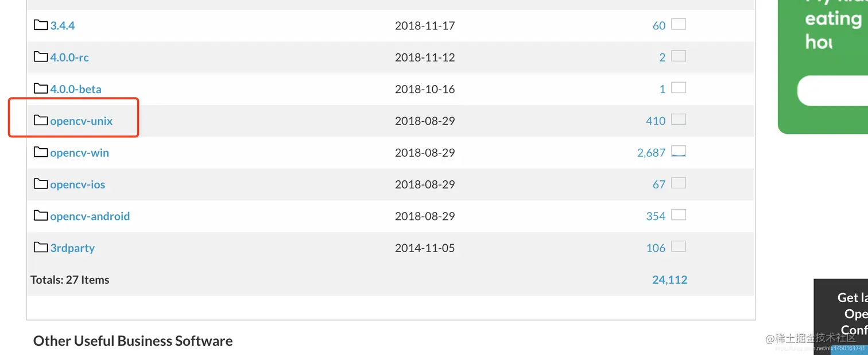868x355 pixels.
Task: Click the opencv-android folder icon
Action: (40, 216)
